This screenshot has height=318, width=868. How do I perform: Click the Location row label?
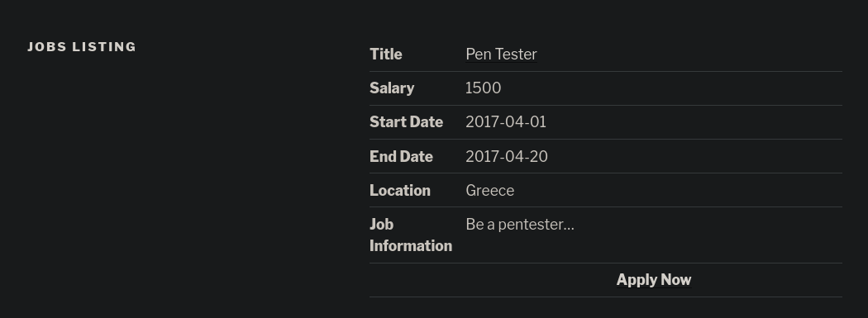pyautogui.click(x=400, y=190)
